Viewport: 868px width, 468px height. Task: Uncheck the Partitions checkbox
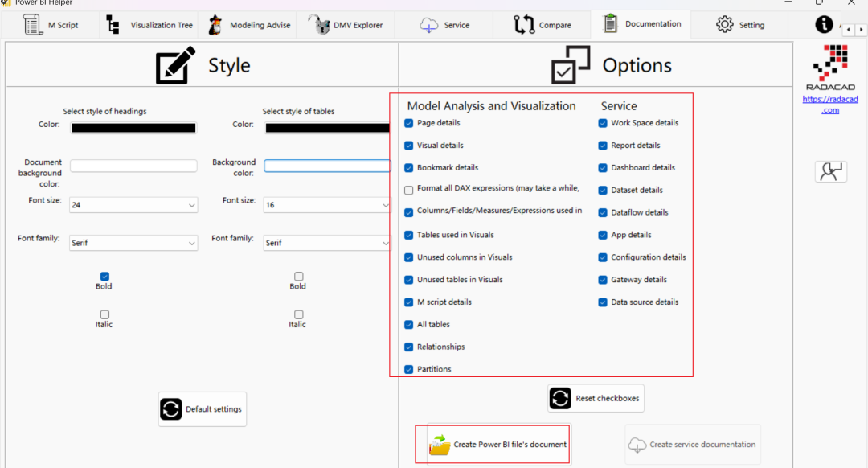[x=408, y=369]
